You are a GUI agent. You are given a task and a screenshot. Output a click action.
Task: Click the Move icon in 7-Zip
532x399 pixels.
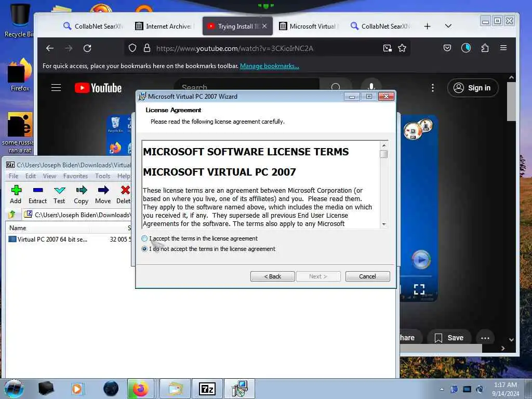pyautogui.click(x=103, y=194)
